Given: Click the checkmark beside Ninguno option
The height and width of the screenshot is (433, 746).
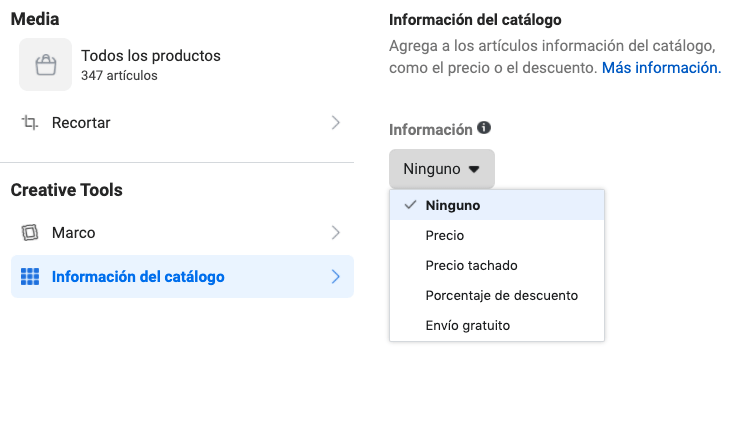Looking at the screenshot, I should (410, 205).
